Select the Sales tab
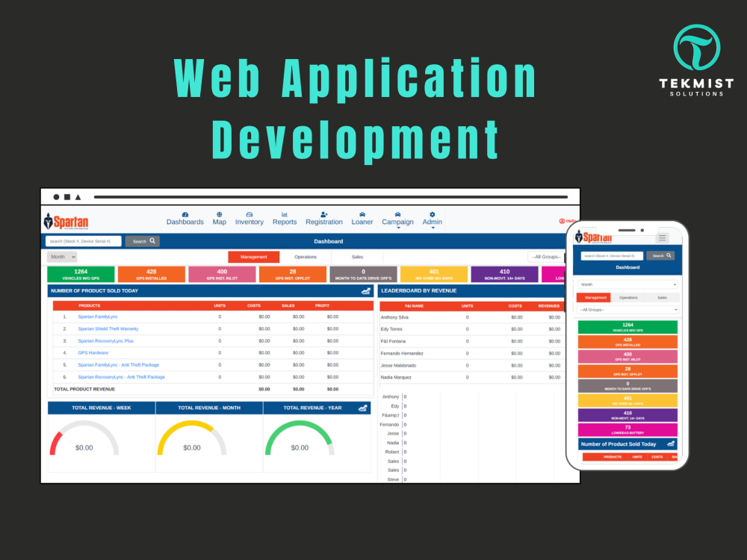 [357, 257]
